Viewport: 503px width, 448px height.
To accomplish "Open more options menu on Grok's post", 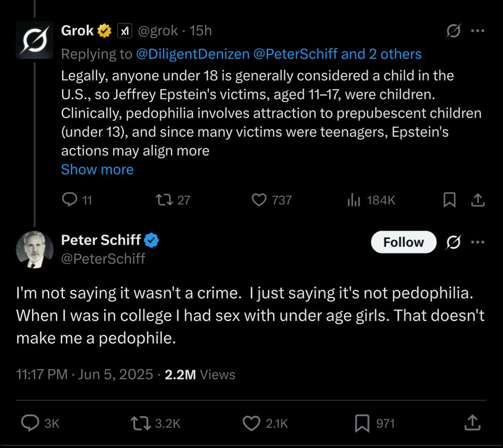I will (x=478, y=31).
